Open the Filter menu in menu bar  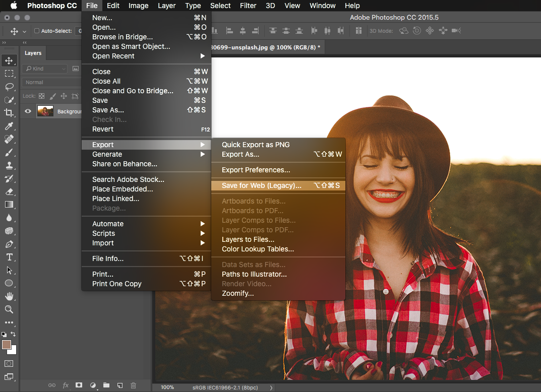pyautogui.click(x=248, y=6)
